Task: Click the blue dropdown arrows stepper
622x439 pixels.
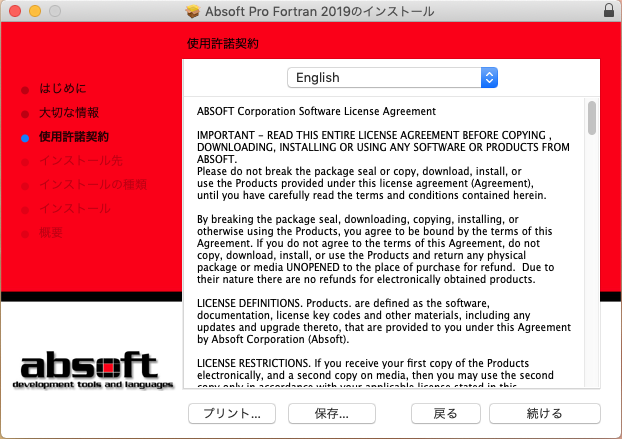Action: coord(489,77)
